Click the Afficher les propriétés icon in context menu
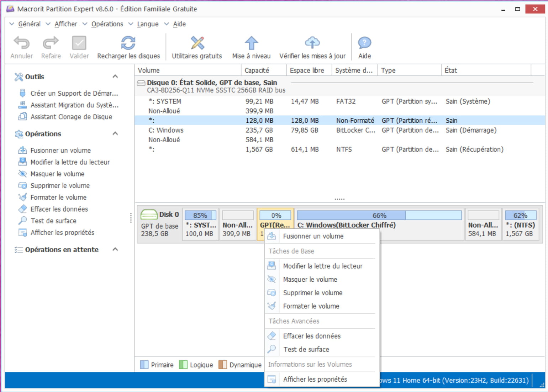Viewport: 548px width, 392px height. pos(272,379)
